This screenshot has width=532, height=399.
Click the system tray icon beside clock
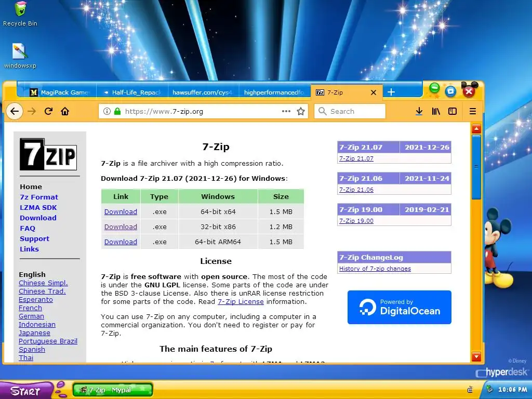[x=470, y=390]
